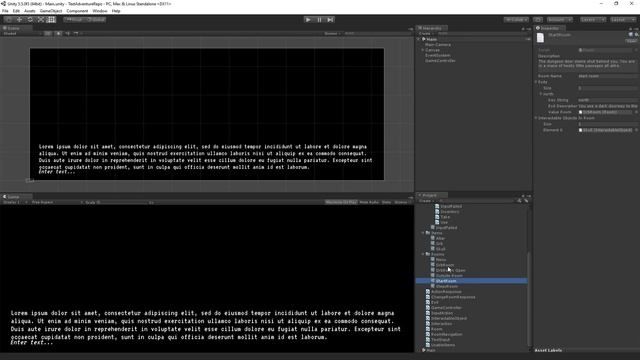Select the Outside Room asset
The width and height of the screenshot is (640, 360).
(449, 276)
